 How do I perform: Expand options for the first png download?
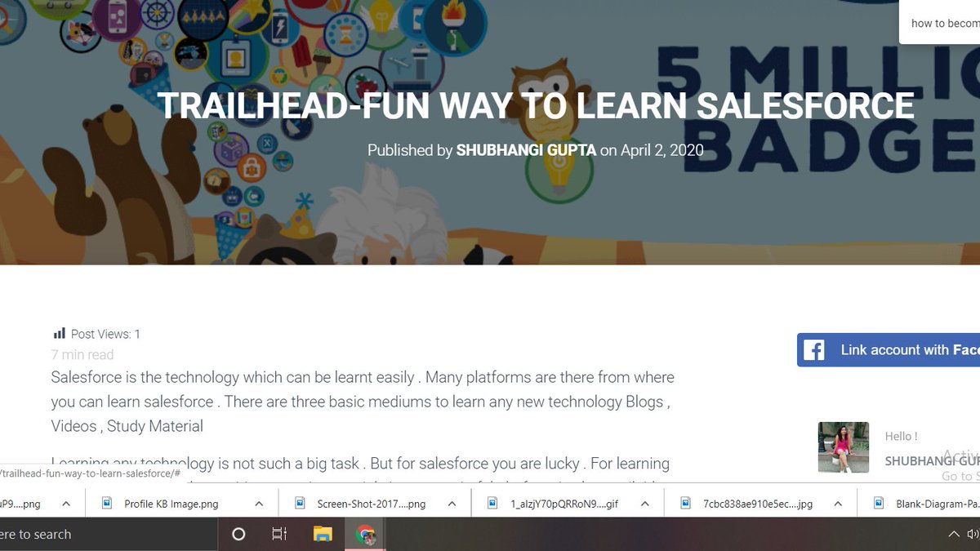[66, 504]
